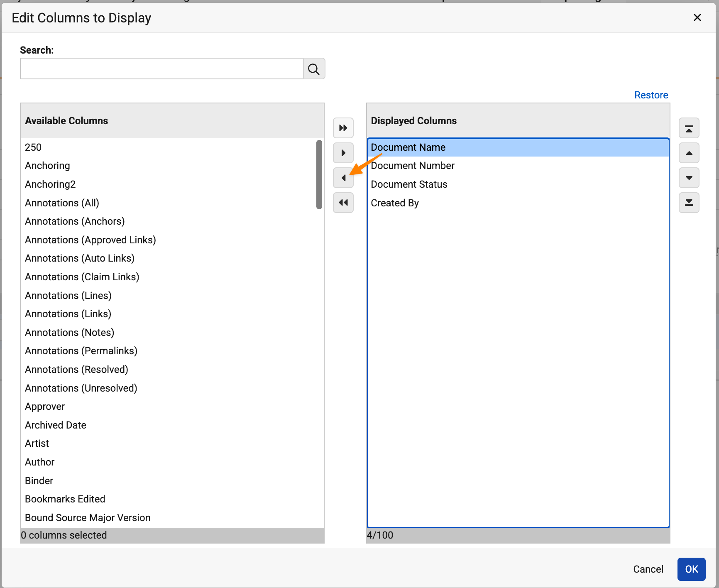Click the Restore link
The image size is (719, 588).
pos(651,95)
